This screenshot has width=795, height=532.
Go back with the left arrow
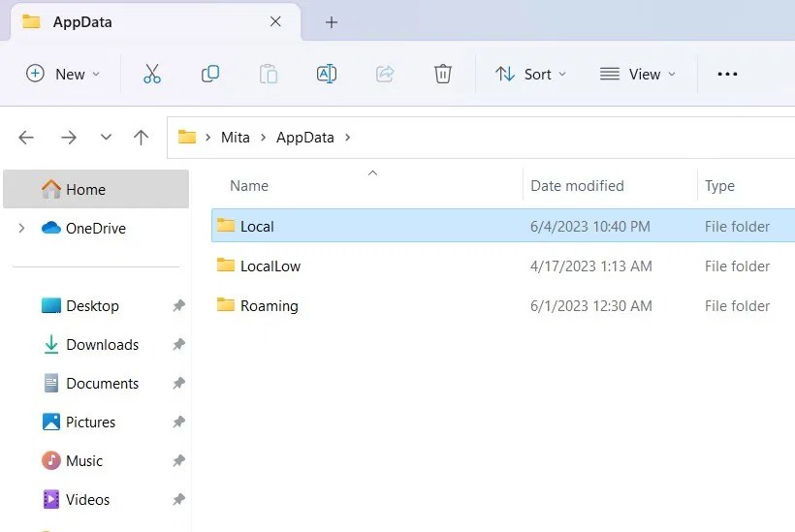[x=26, y=138]
